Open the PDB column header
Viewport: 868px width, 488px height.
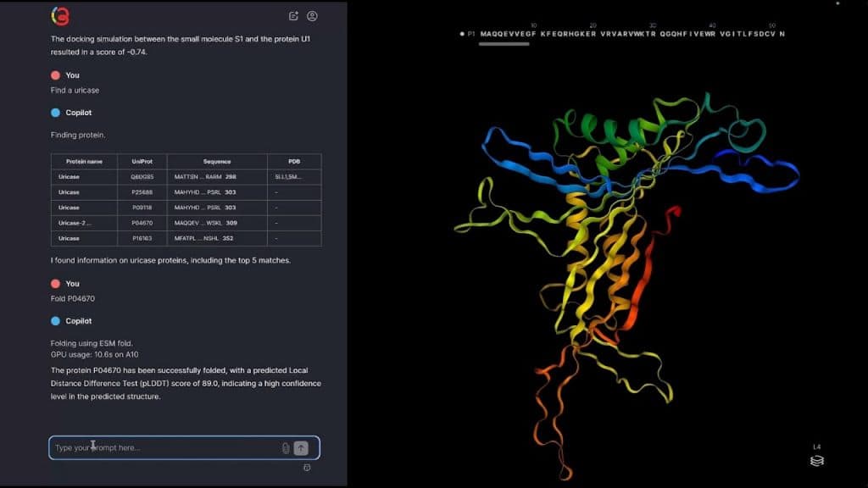[x=295, y=161]
